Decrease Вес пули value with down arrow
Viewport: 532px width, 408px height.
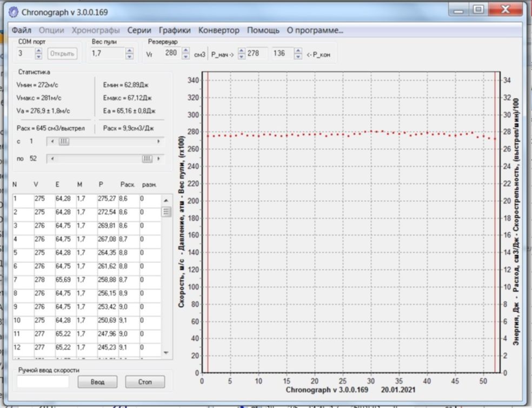click(129, 56)
